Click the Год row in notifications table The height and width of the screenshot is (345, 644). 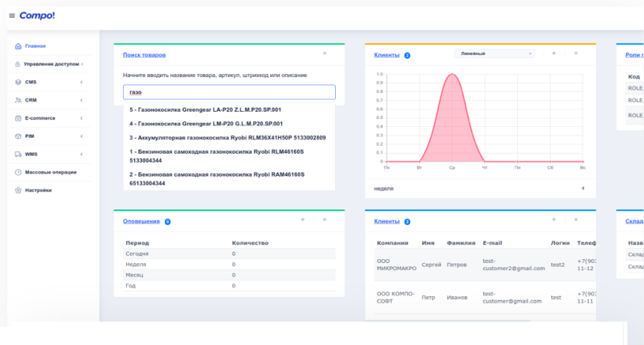(x=229, y=286)
